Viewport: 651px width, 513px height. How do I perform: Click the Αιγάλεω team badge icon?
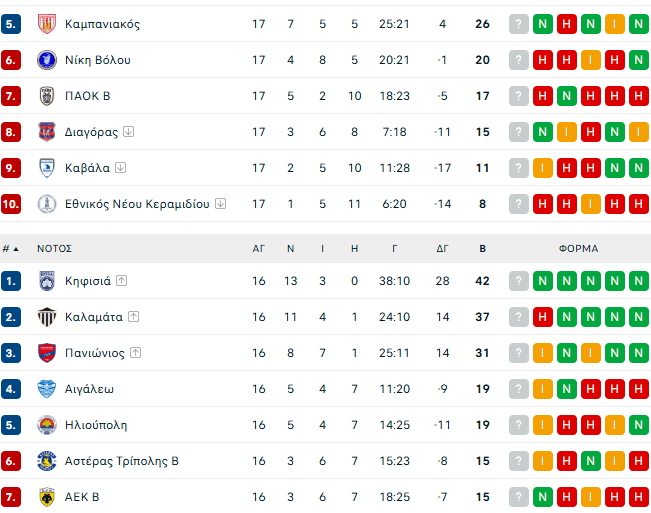46,389
